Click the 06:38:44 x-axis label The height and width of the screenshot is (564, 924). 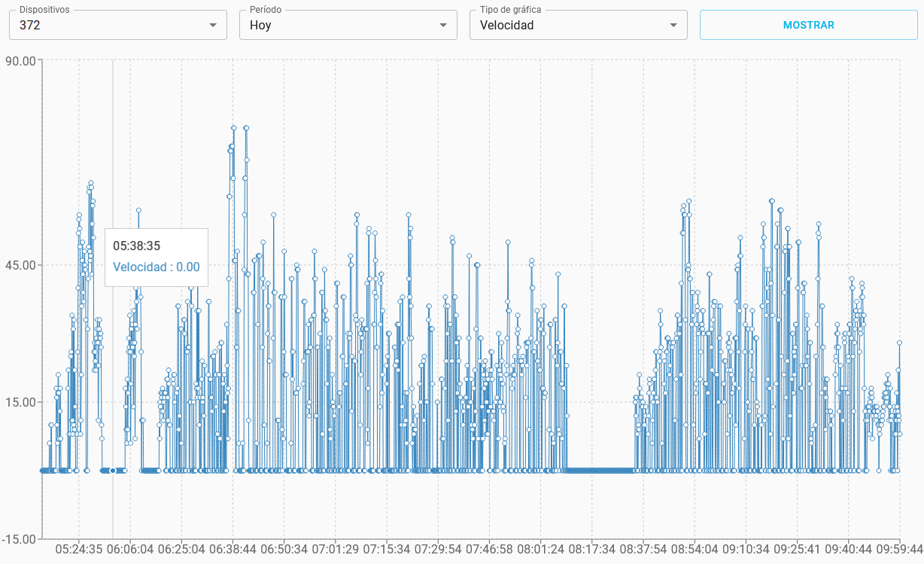pos(233,550)
